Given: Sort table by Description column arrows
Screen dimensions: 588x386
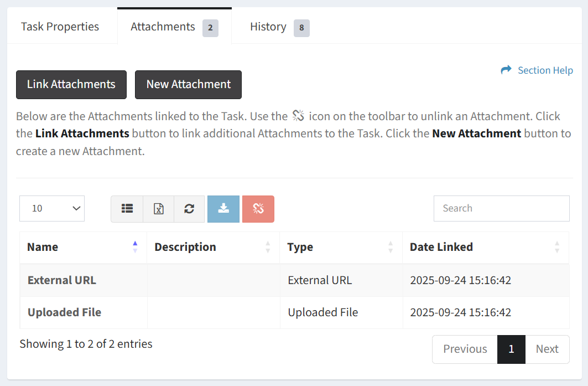Looking at the screenshot, I should 268,247.
